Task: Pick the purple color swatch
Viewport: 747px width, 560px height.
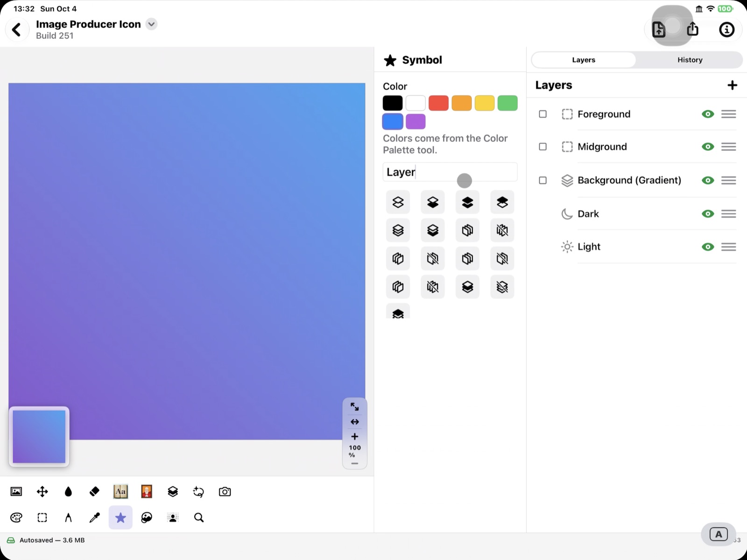Action: pos(416,121)
